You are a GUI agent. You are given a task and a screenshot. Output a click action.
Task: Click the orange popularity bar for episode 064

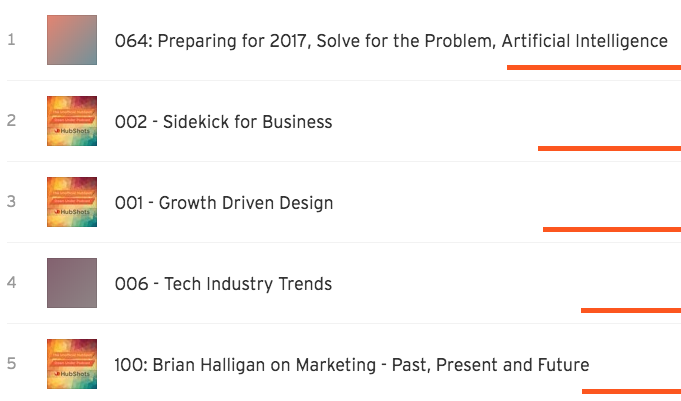pyautogui.click(x=593, y=67)
